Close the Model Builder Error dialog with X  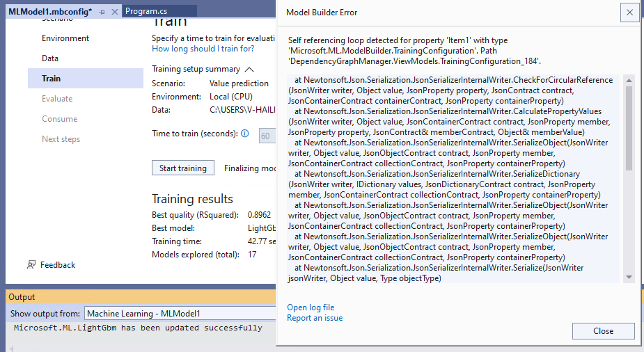pos(629,13)
